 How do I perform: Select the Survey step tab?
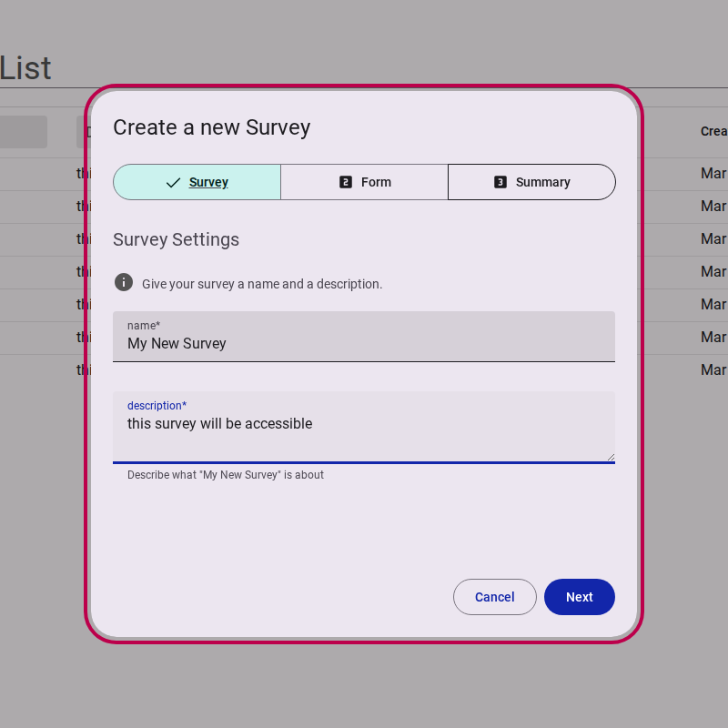(197, 182)
